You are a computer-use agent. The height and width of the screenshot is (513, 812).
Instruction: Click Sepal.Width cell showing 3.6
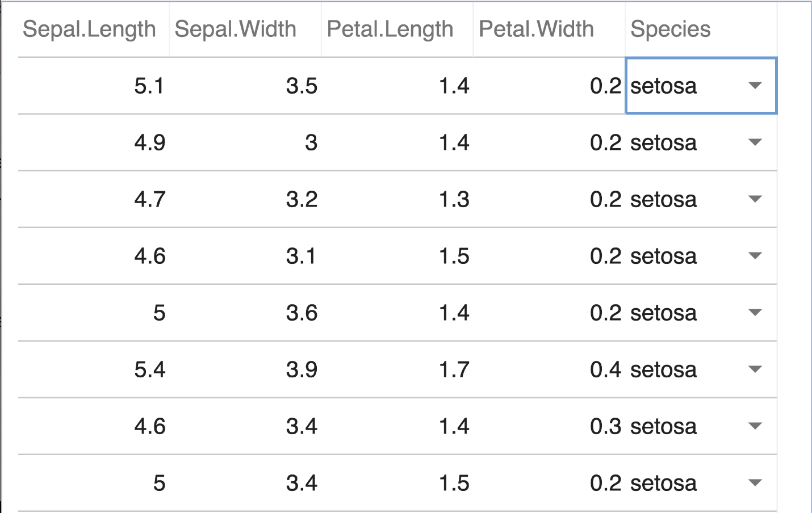coord(302,313)
